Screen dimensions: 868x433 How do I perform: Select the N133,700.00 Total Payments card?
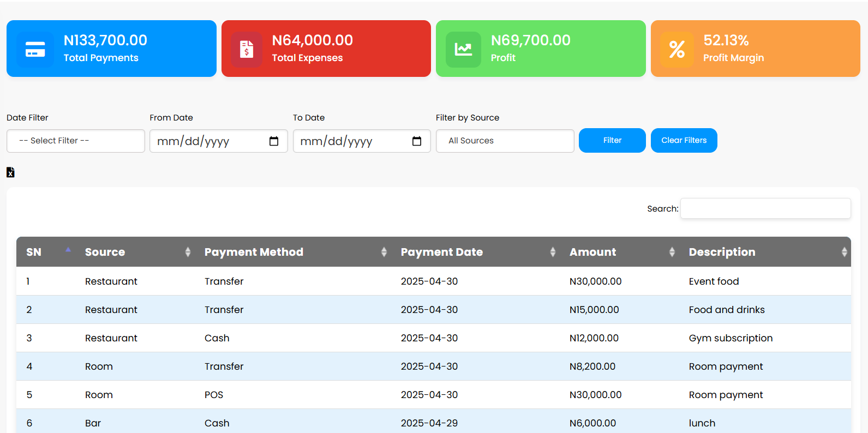coord(111,49)
